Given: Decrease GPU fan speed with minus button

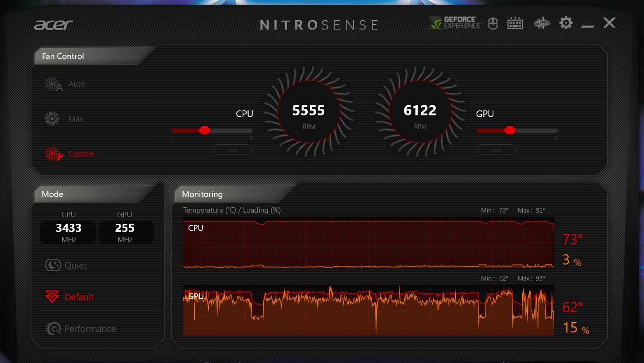Looking at the screenshot, I should pos(477,140).
